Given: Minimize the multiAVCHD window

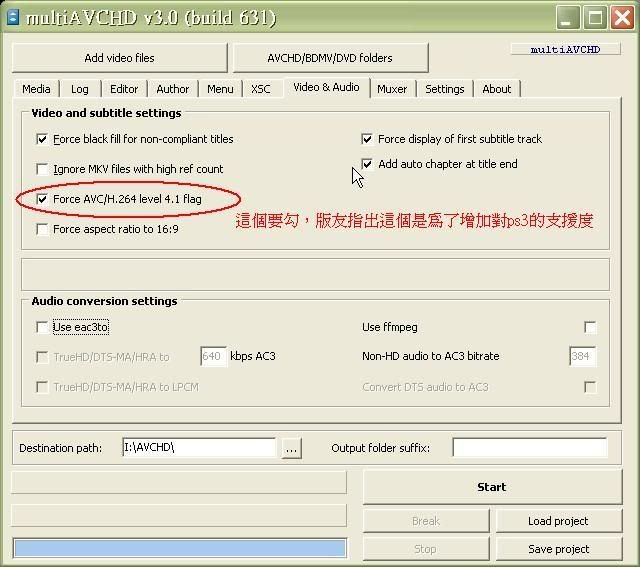Looking at the screenshot, I should click(x=568, y=18).
